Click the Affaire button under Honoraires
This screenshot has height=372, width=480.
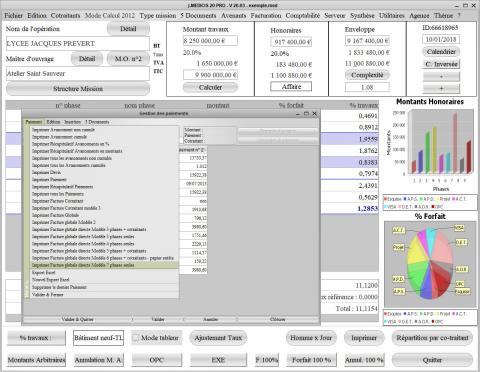point(291,87)
